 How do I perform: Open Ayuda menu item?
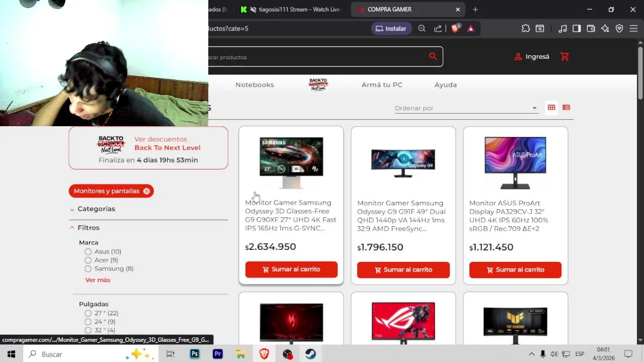pyautogui.click(x=446, y=84)
